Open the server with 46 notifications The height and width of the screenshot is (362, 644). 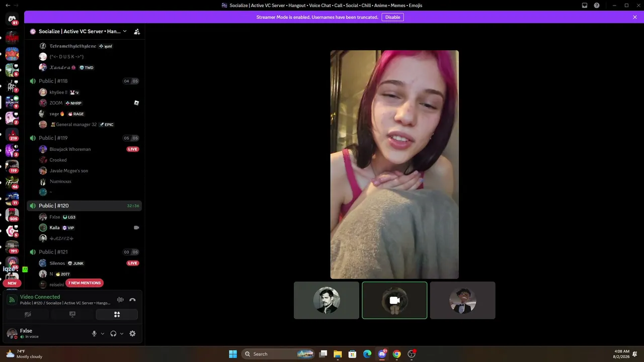(x=12, y=183)
